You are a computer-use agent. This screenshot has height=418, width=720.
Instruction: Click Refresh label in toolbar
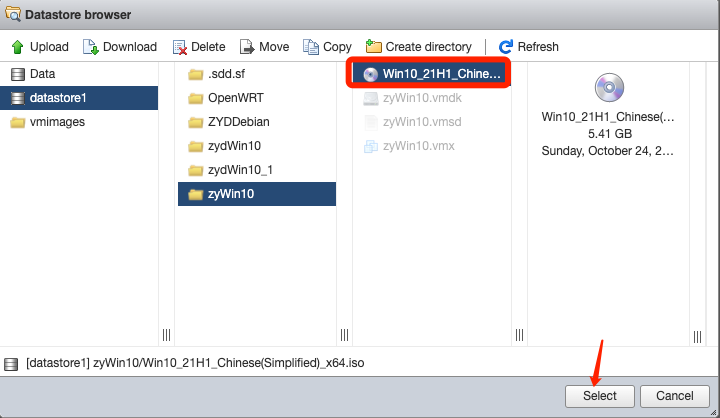pos(538,47)
